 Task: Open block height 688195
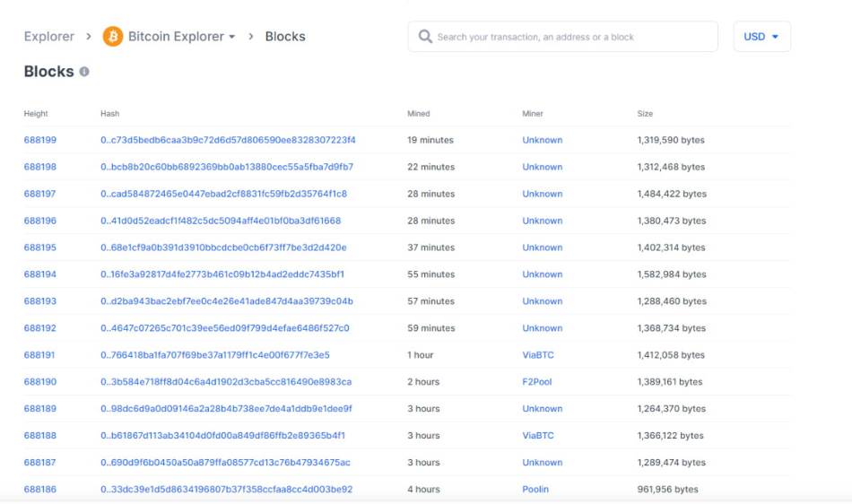(40, 248)
